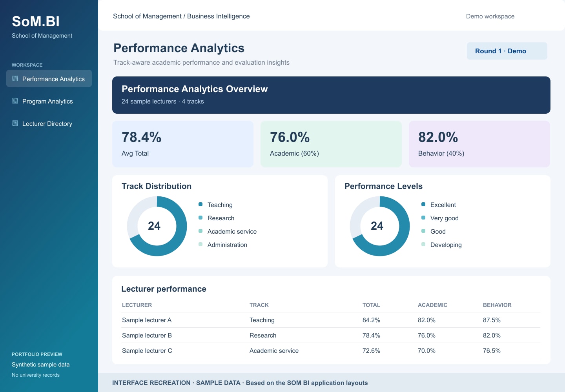Open the Behavior (40%) summary card
This screenshot has height=392, width=565.
(x=479, y=144)
